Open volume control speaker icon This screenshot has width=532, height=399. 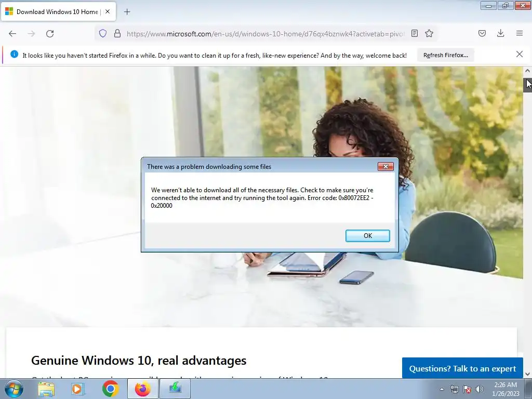480,389
